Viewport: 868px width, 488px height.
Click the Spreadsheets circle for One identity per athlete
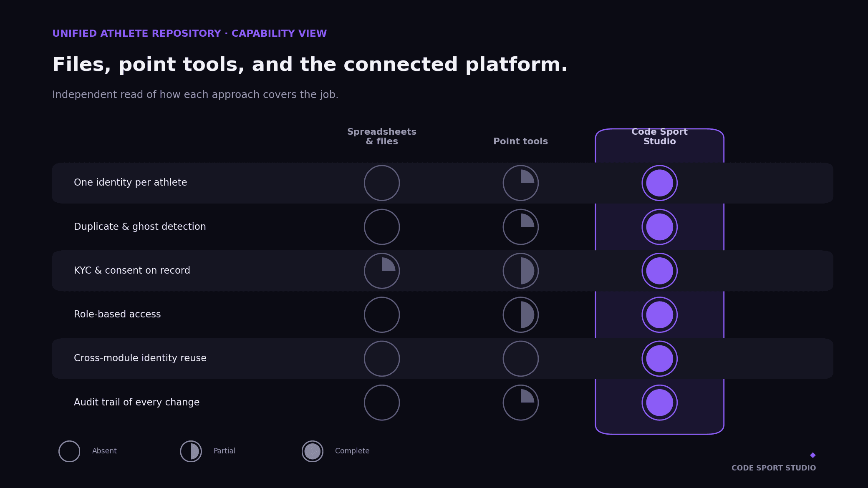pos(382,183)
